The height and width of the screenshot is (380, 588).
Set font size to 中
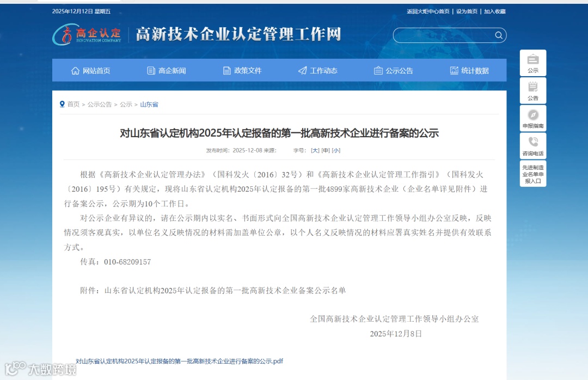[326, 150]
